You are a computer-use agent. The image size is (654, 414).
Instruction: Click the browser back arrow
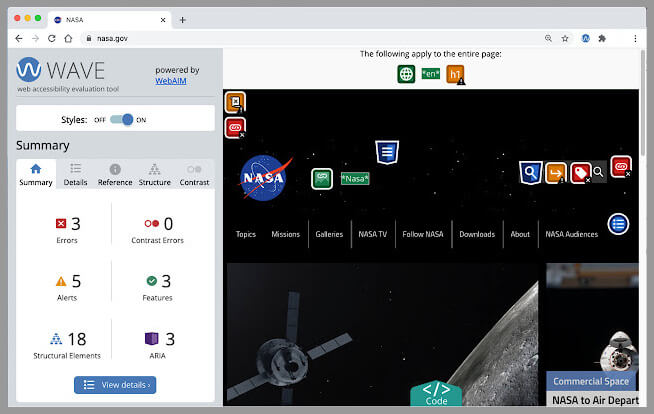tap(19, 38)
